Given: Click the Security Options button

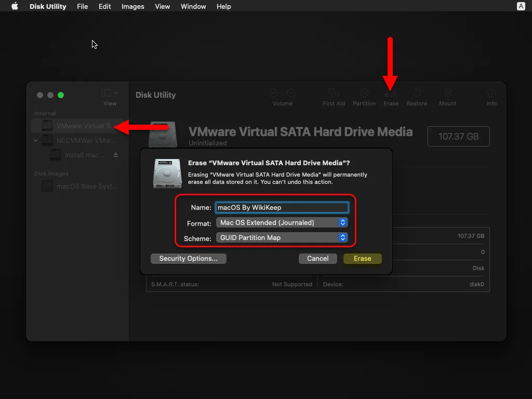Looking at the screenshot, I should 188,259.
